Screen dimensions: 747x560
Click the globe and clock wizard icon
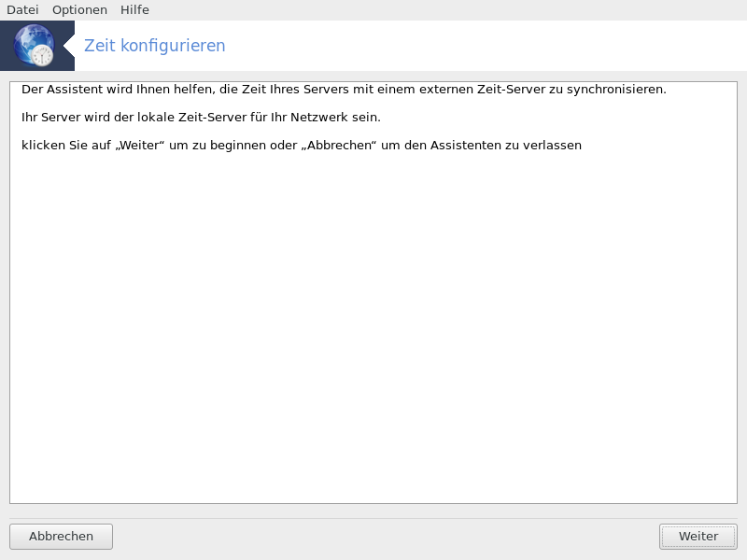point(34,45)
